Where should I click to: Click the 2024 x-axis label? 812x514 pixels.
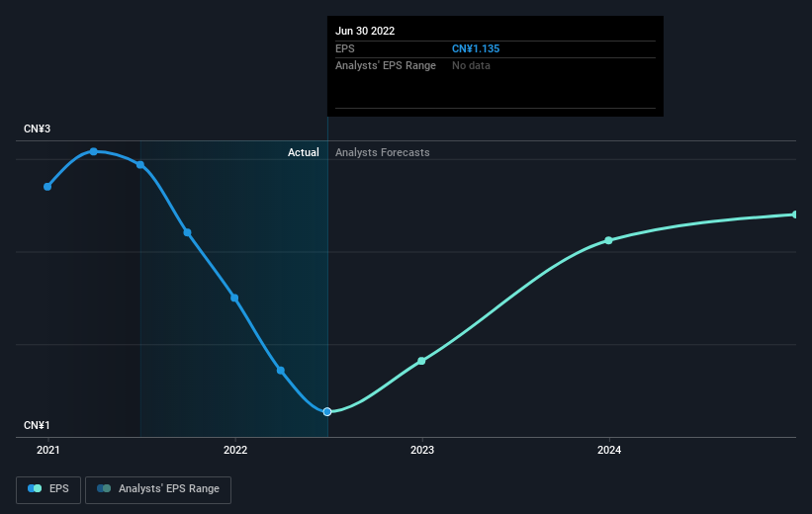(x=609, y=450)
